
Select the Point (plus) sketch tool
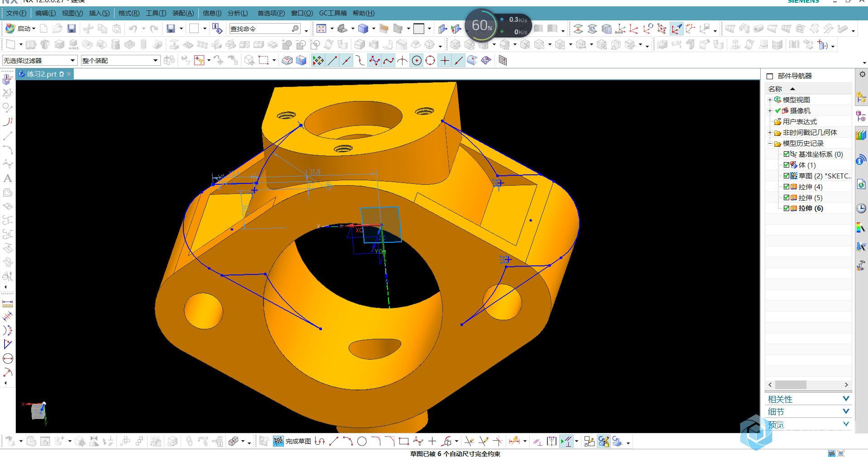pos(432,441)
